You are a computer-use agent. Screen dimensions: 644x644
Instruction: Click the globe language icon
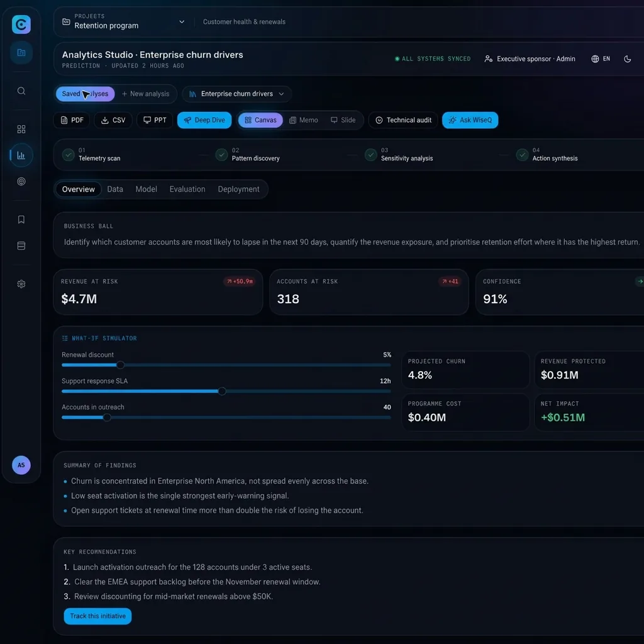[595, 58]
